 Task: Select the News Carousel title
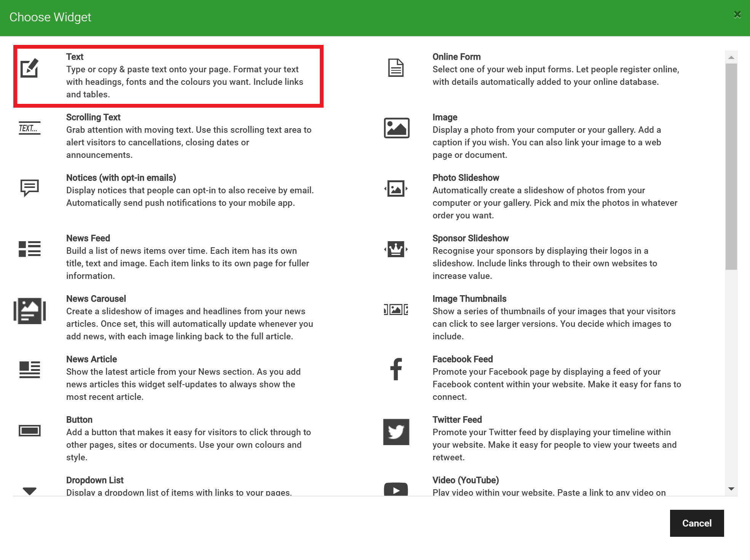coord(96,299)
